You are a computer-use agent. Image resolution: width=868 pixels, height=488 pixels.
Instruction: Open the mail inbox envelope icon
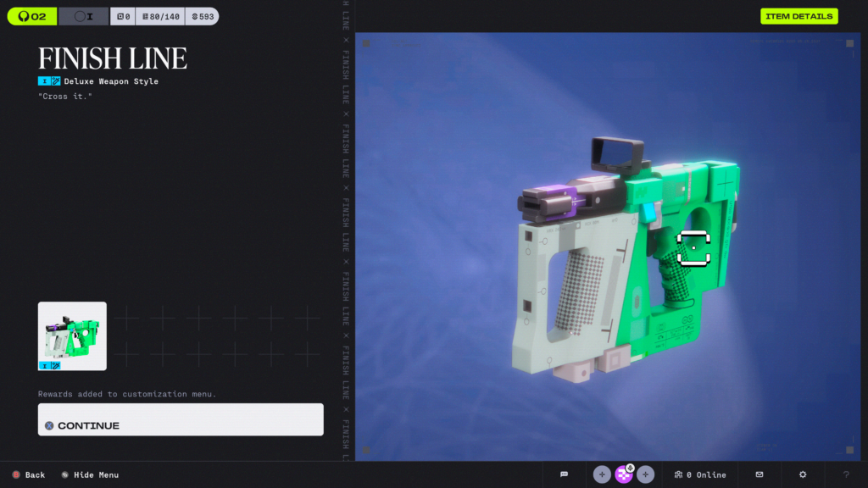point(759,474)
